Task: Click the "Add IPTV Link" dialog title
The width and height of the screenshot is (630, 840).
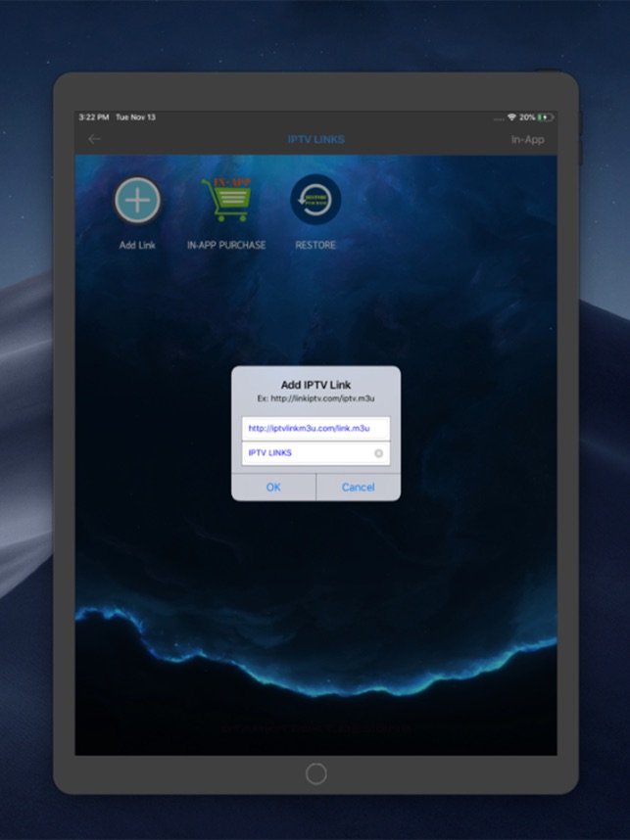Action: pos(315,385)
